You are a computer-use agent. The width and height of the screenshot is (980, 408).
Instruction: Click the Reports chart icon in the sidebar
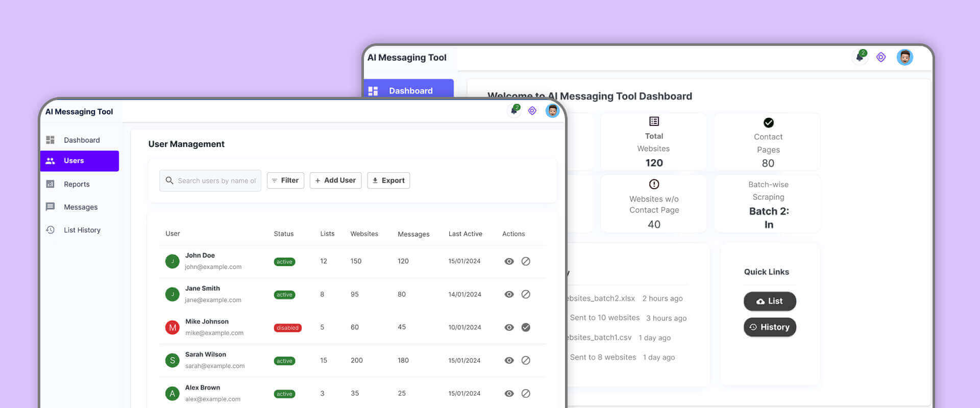tap(50, 184)
